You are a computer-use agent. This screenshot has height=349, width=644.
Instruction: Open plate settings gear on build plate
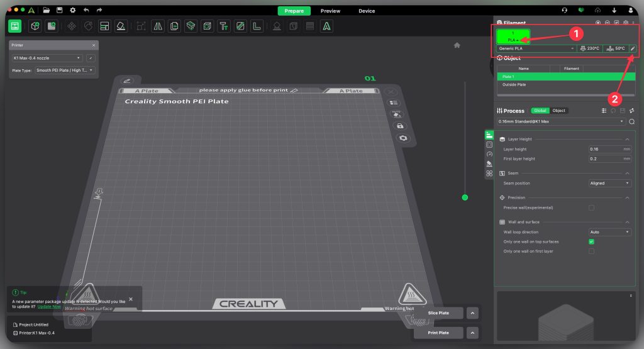coord(403,138)
